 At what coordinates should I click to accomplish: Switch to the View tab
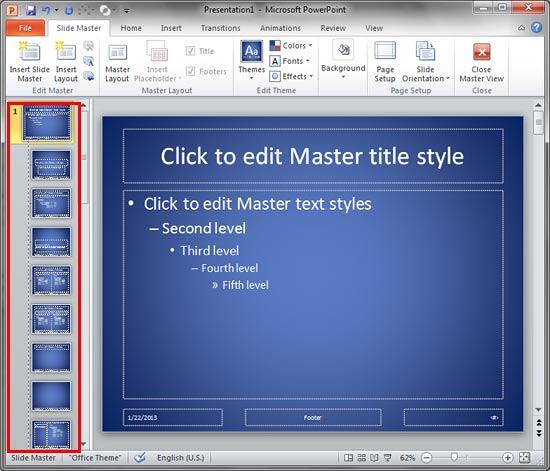point(374,28)
